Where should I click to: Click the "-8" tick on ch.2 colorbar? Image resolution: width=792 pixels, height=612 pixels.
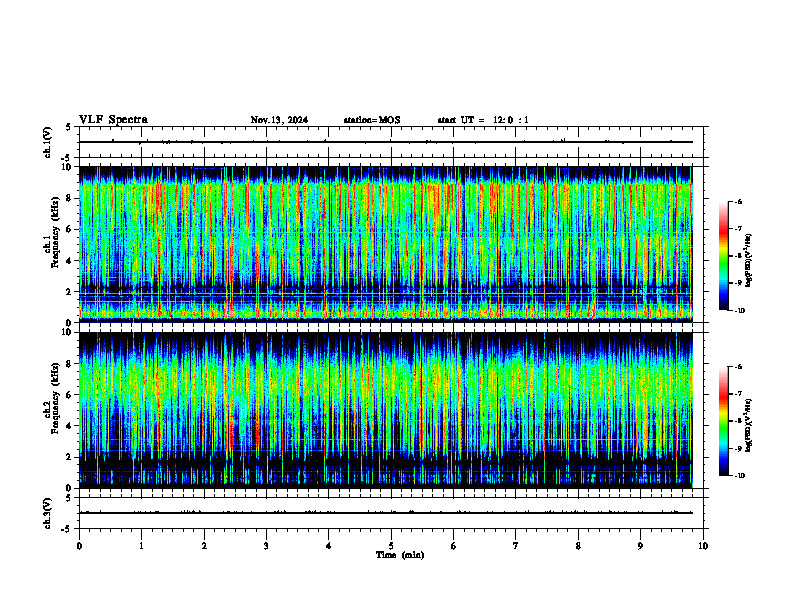(x=738, y=421)
